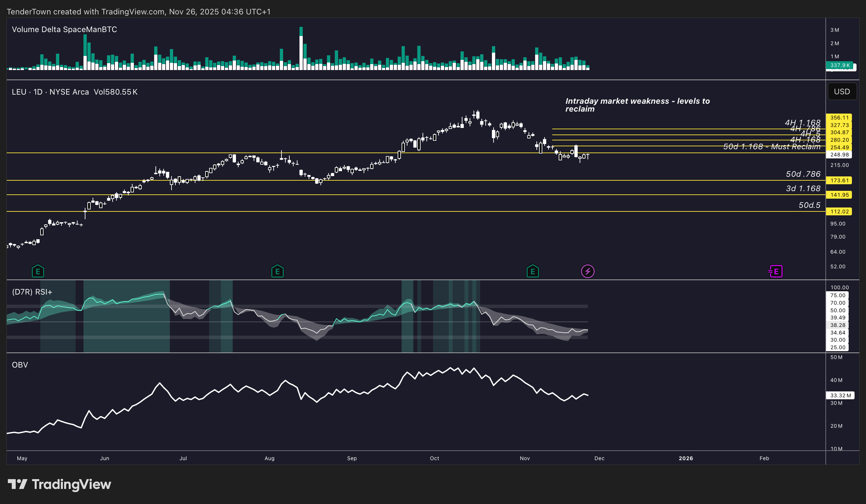
Task: Click the purple lightning bolt event icon
Action: pyautogui.click(x=588, y=271)
